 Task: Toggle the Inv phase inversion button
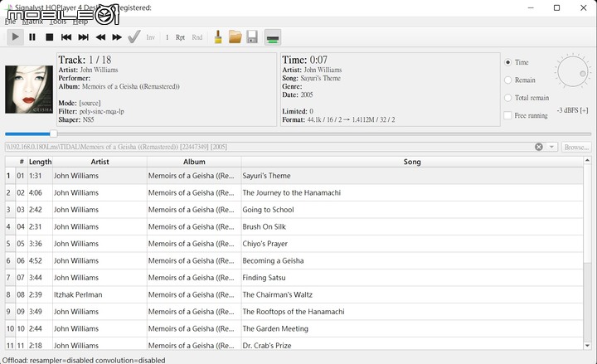[150, 37]
